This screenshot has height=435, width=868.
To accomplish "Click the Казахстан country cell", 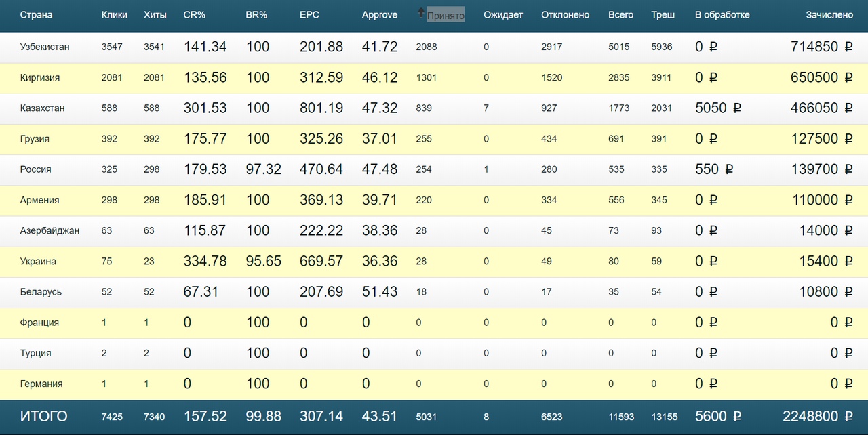I will pyautogui.click(x=42, y=108).
